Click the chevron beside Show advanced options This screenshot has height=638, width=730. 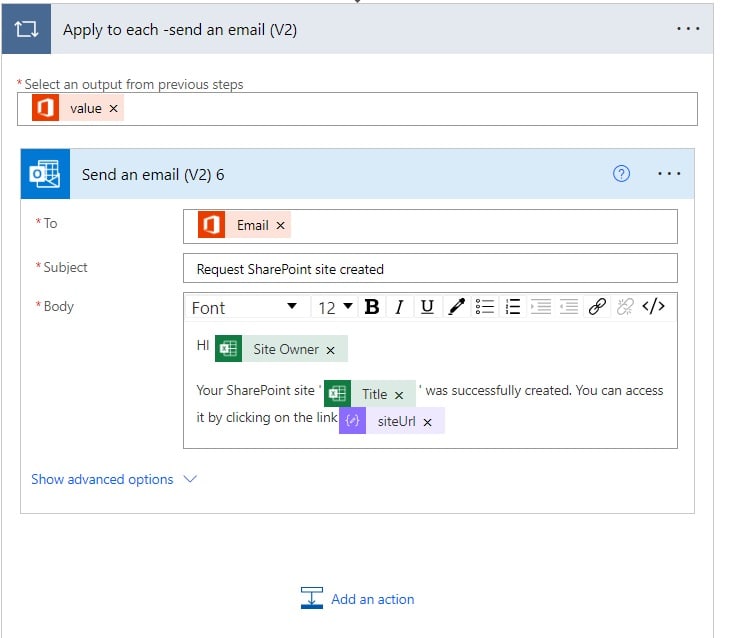[x=190, y=479]
